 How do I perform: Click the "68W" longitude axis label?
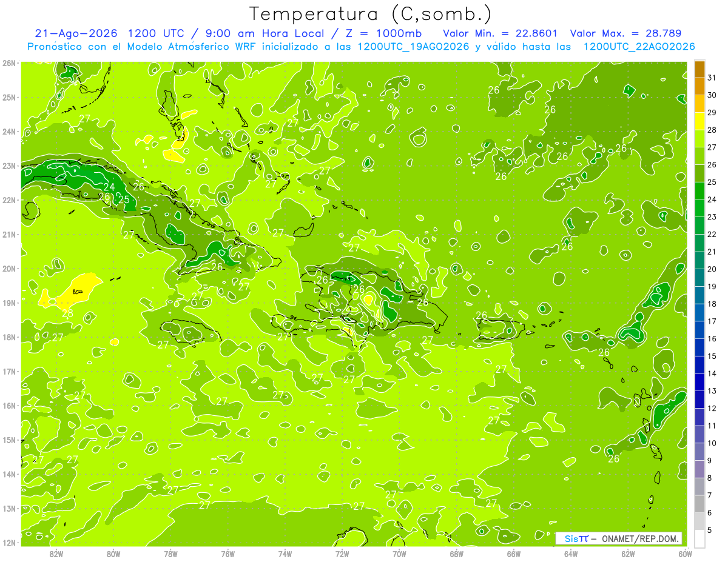tap(457, 554)
